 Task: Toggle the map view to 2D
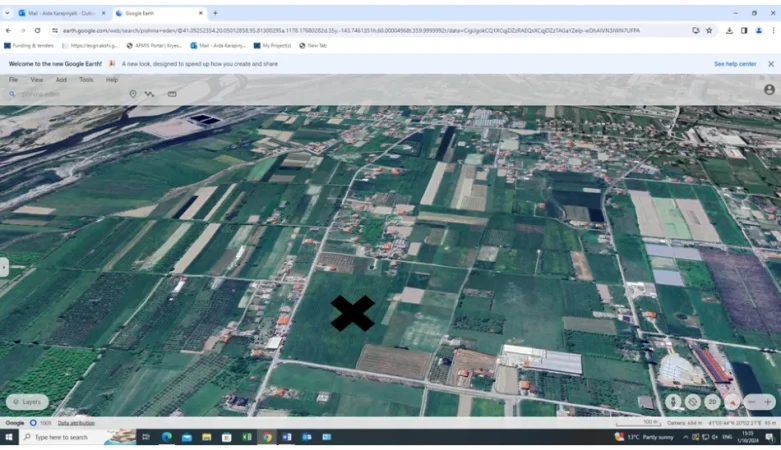click(x=712, y=402)
